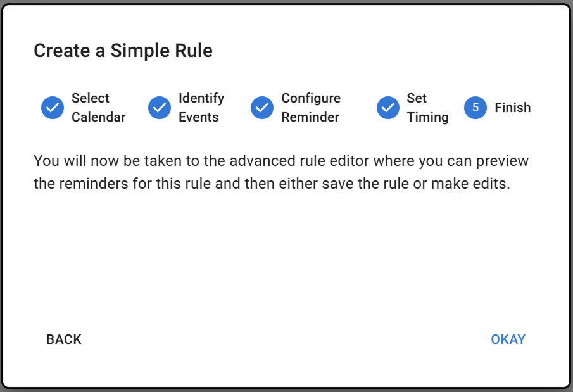Click the word "preview" in the description
Viewport: 573px width, 392px height.
(503, 161)
